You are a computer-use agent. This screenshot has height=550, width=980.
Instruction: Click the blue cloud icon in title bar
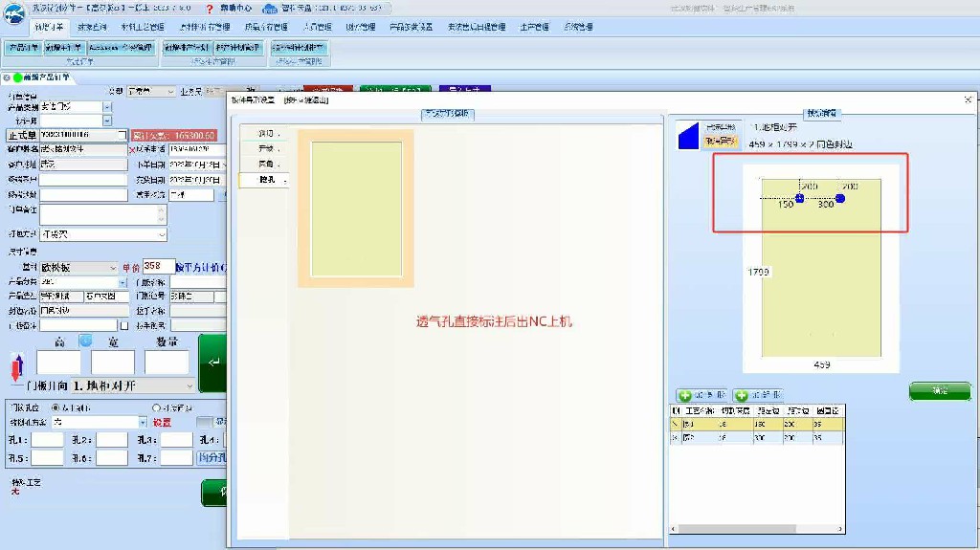(x=269, y=9)
